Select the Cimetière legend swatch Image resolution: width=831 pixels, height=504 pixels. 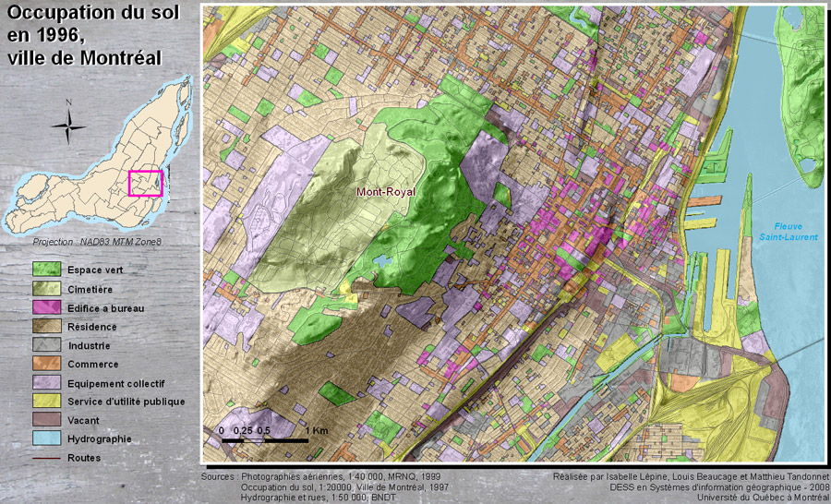(47, 288)
